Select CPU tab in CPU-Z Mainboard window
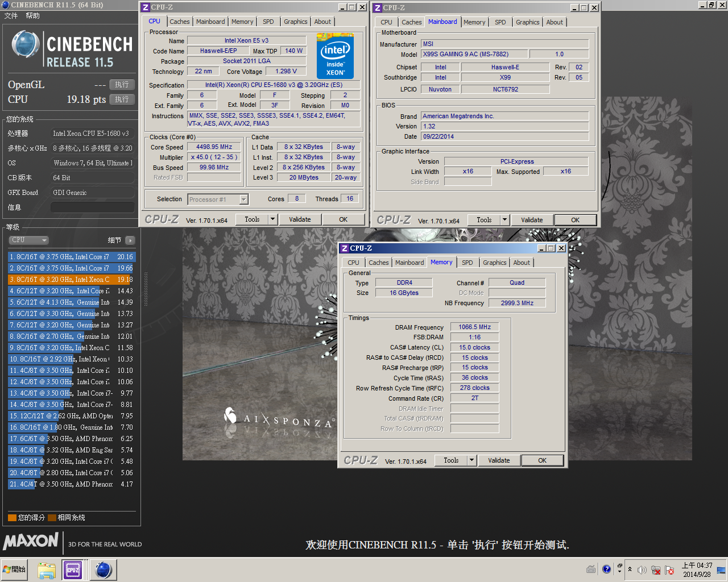 [x=387, y=22]
